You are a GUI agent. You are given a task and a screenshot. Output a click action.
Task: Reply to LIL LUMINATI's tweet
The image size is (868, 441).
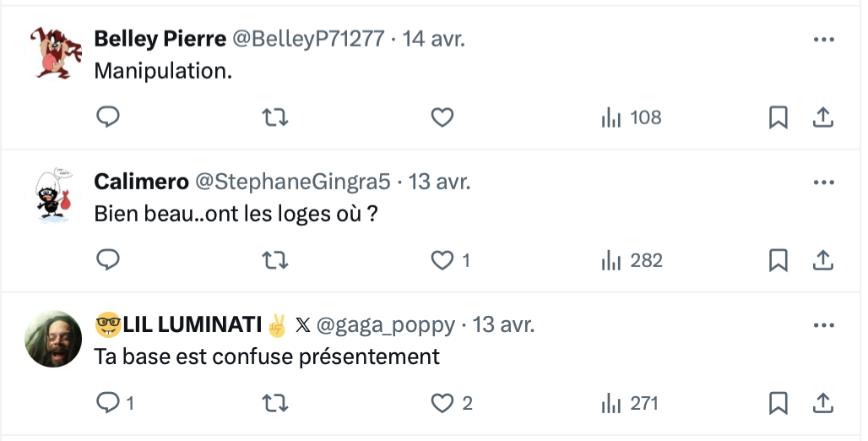tap(115, 403)
